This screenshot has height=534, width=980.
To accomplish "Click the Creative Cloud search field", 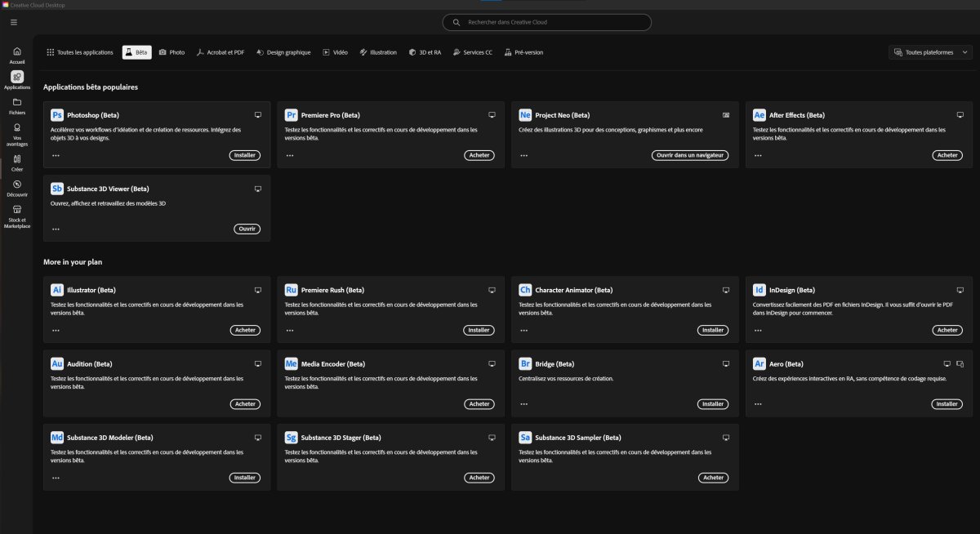I will coord(547,22).
